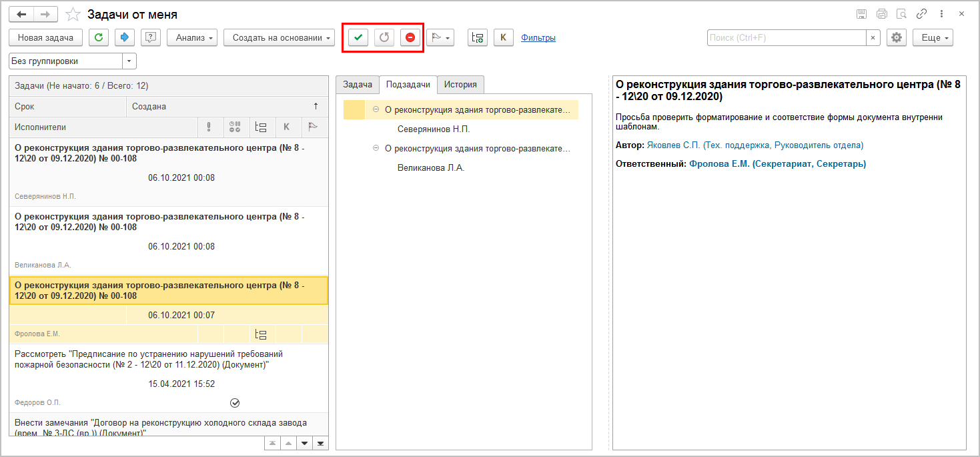Click the grey circular arrow return button
This screenshot has width=980, height=457.
click(x=384, y=38)
